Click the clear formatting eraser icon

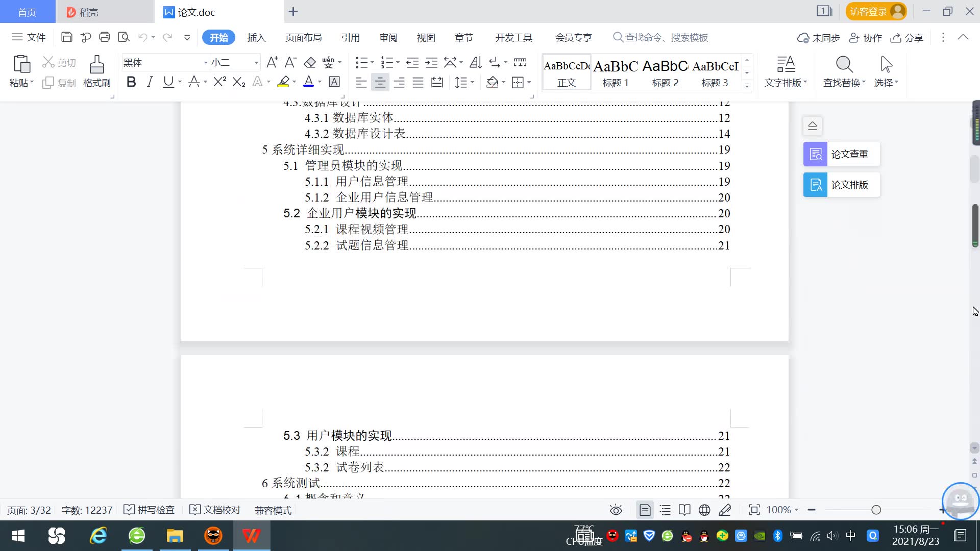tap(310, 63)
